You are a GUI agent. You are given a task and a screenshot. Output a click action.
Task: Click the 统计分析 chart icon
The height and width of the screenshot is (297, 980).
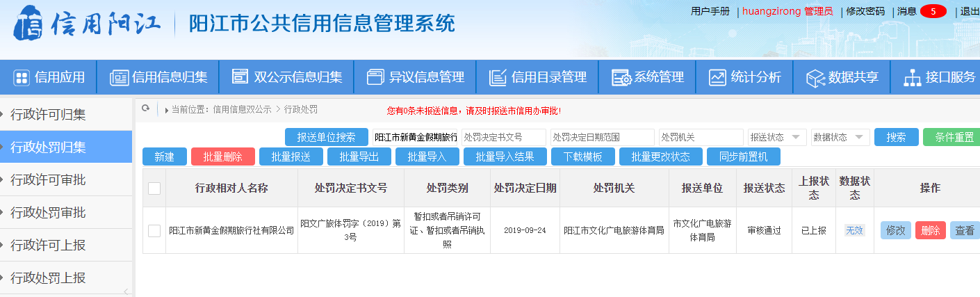717,78
